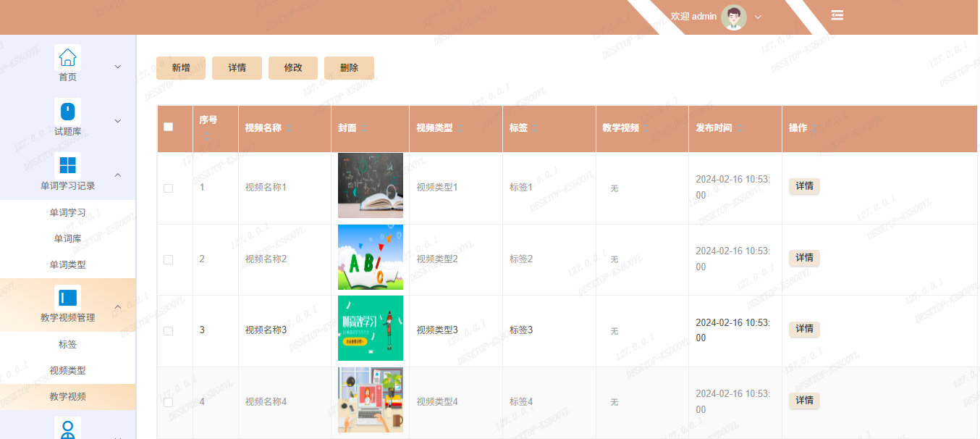Tick the select-all checkbox in table header

click(x=169, y=127)
